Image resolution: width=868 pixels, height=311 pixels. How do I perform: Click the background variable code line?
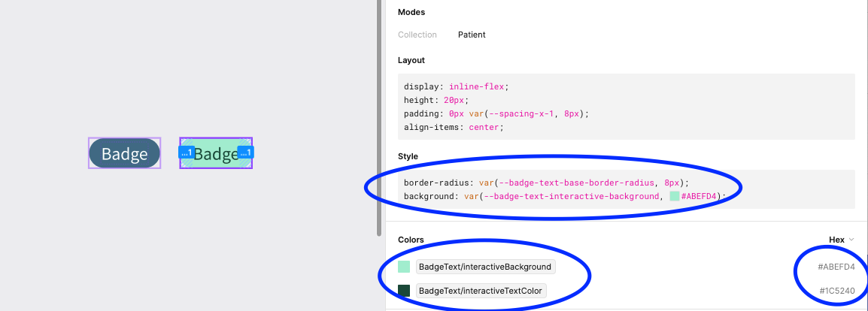pos(565,196)
